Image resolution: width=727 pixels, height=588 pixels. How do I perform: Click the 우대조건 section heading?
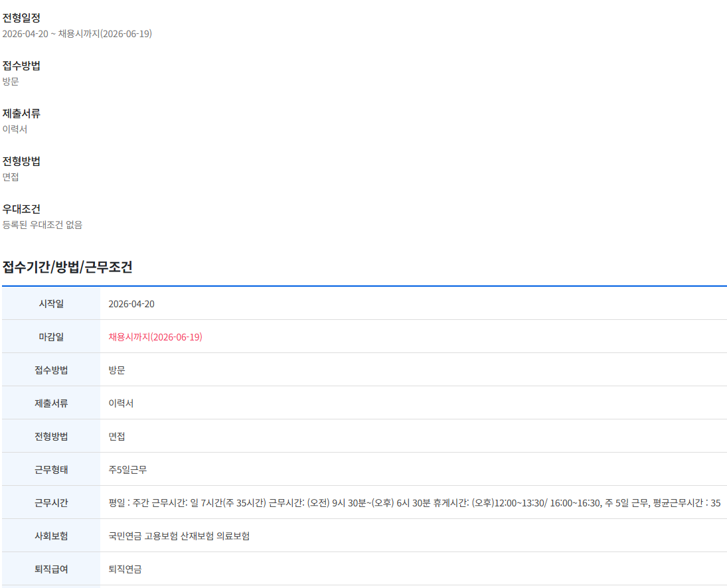[21, 209]
